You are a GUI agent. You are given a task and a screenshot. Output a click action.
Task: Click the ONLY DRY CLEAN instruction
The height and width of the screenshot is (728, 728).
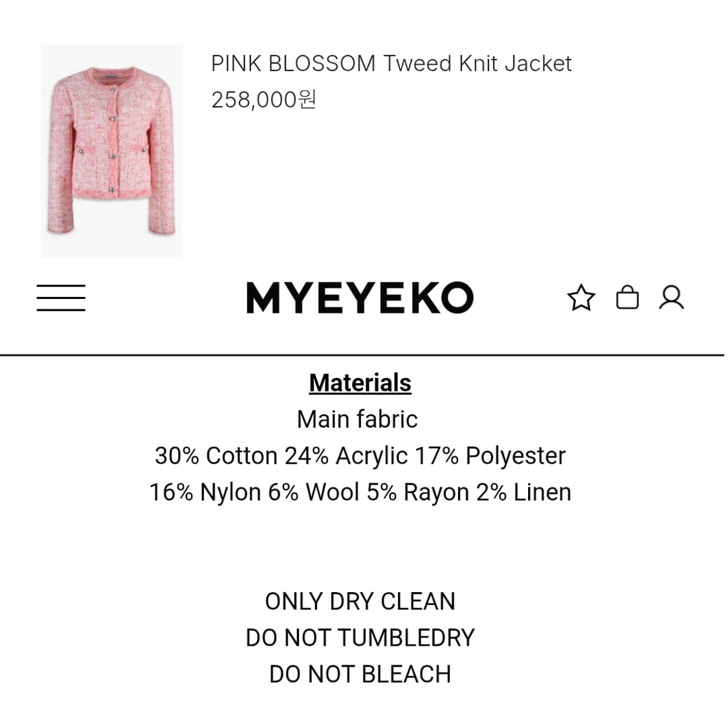click(360, 601)
